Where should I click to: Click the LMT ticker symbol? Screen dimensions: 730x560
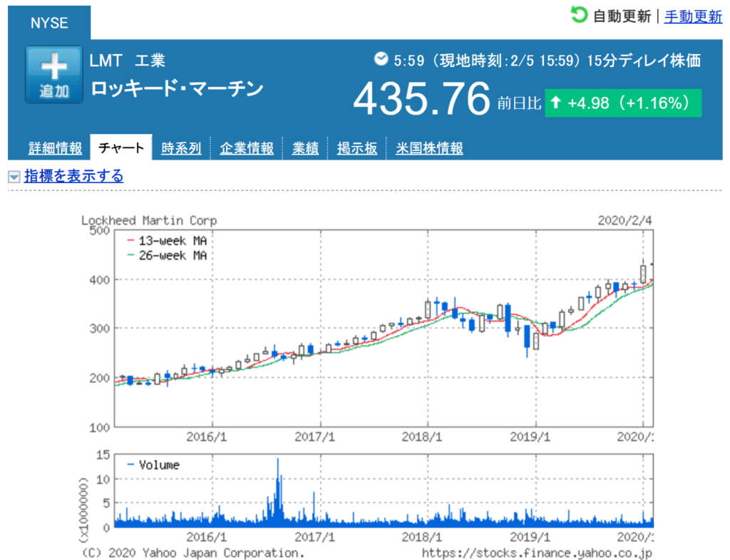(x=106, y=61)
